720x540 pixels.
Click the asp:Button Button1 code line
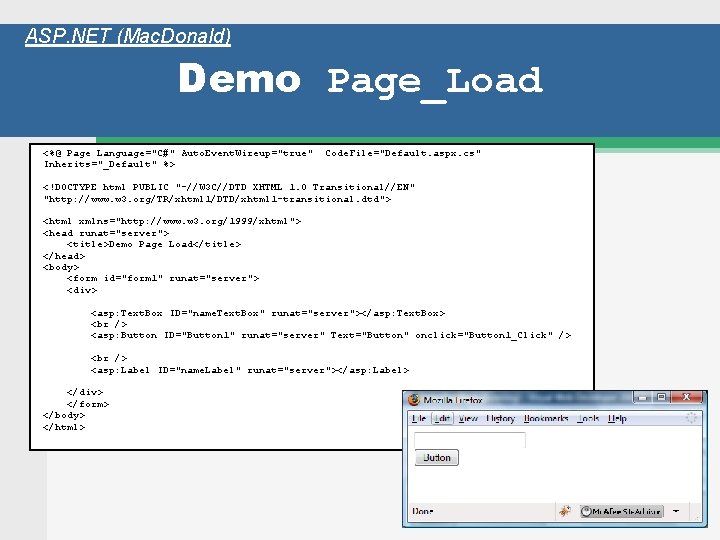[x=331, y=335]
